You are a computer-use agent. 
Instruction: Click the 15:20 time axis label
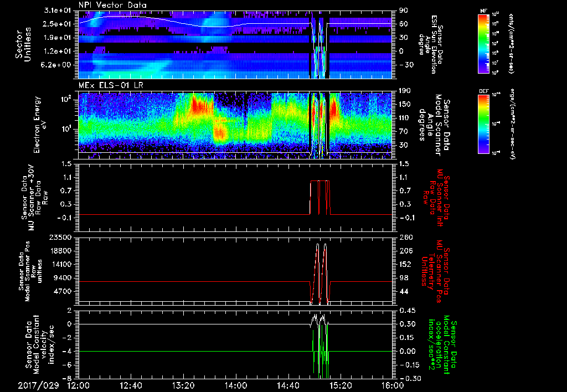[341, 385]
